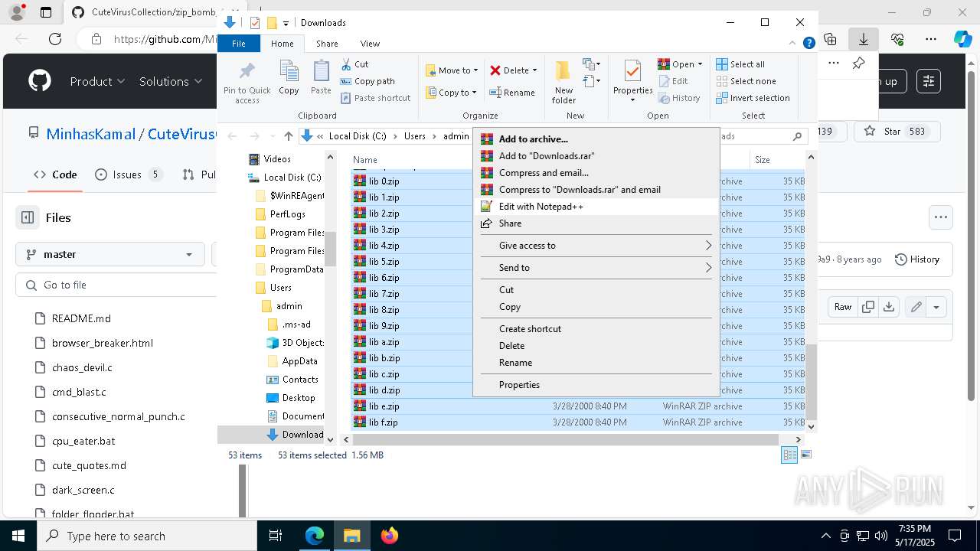Open Firefox from the taskbar
This screenshot has width=980, height=551.
(x=390, y=536)
